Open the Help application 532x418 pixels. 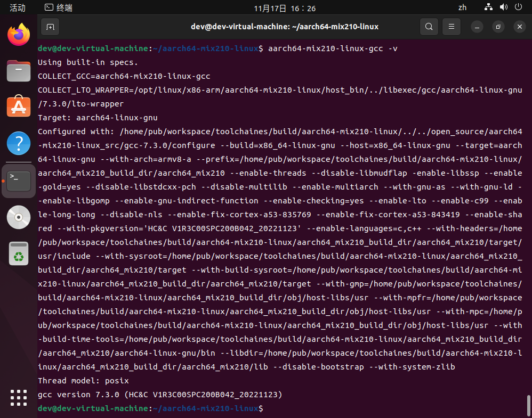(x=19, y=143)
